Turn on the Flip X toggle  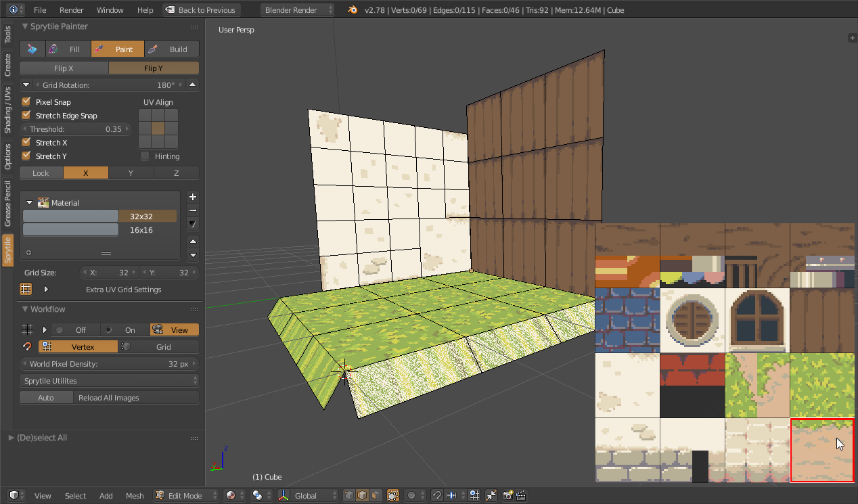[64, 68]
